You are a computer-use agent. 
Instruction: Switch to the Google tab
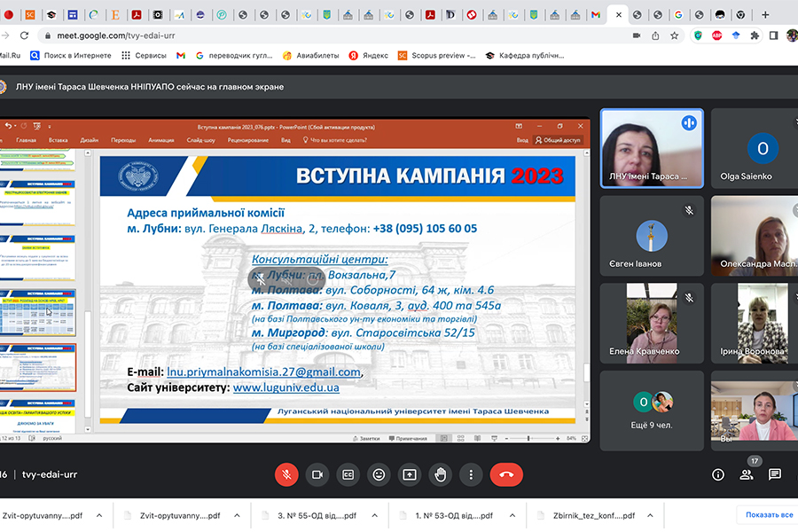coord(678,15)
